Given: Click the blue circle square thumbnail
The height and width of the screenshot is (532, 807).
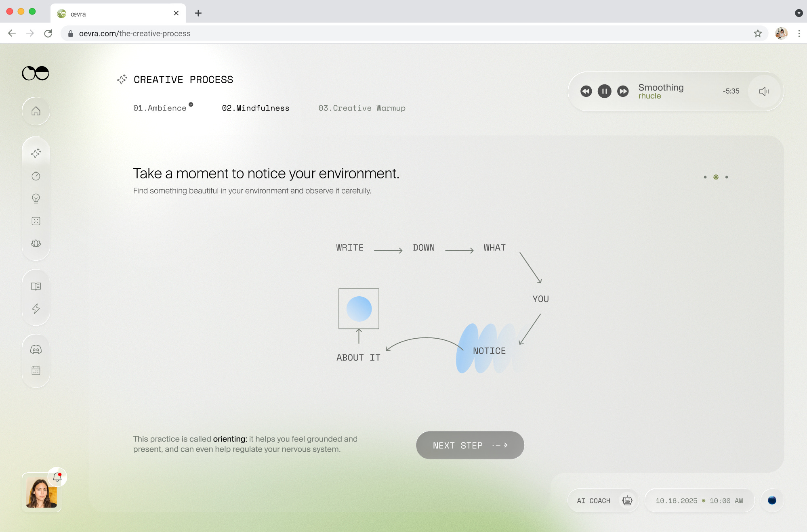Looking at the screenshot, I should tap(359, 309).
